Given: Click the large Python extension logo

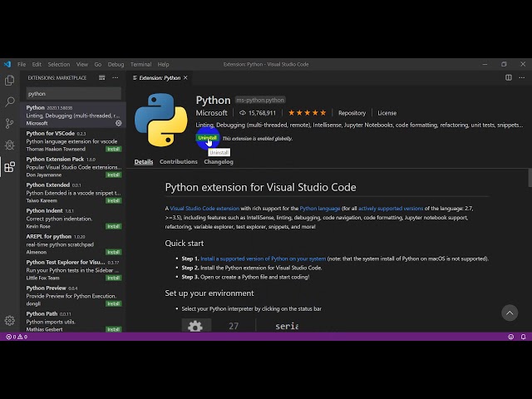Looking at the screenshot, I should click(160, 120).
